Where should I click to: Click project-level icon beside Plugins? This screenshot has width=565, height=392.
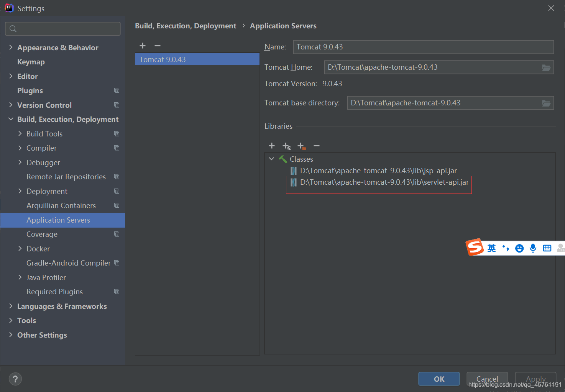(x=117, y=90)
